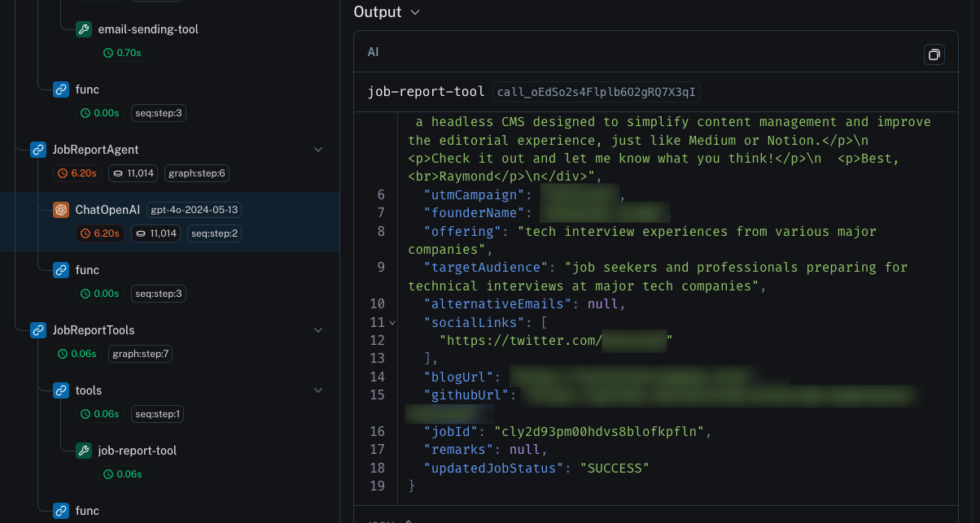Viewport: 980px width, 523px height.
Task: Fold the socialLinks array at line 11
Action: [x=392, y=323]
